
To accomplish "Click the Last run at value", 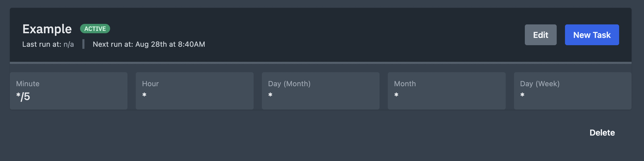I will (69, 44).
